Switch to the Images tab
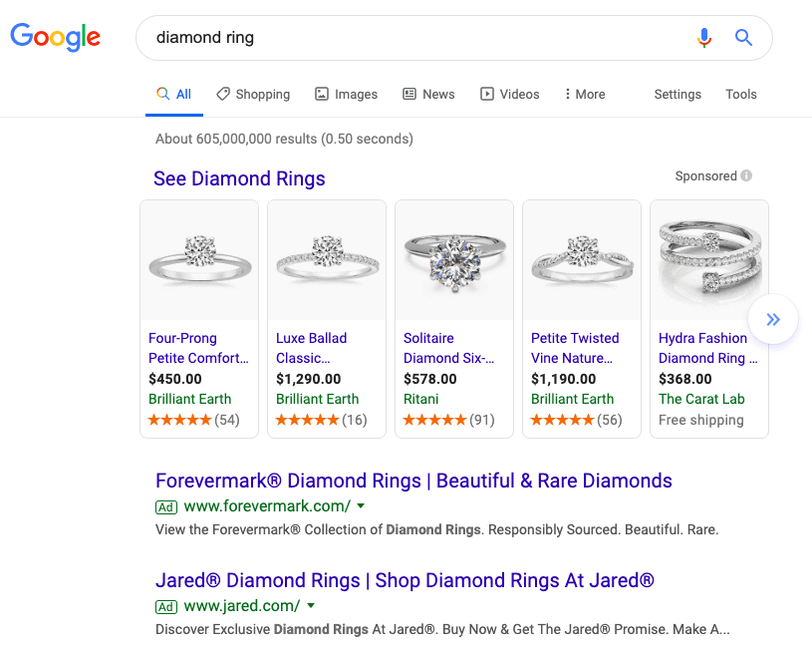 (x=346, y=94)
